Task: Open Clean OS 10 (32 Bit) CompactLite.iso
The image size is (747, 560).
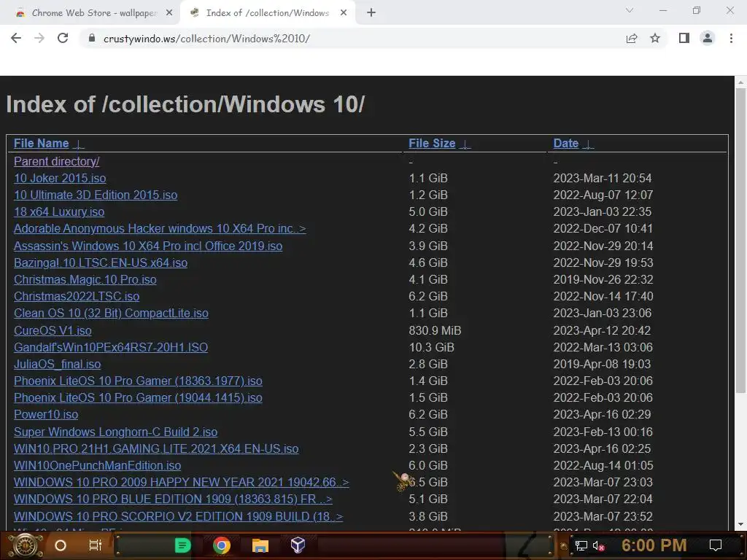Action: 111,314
